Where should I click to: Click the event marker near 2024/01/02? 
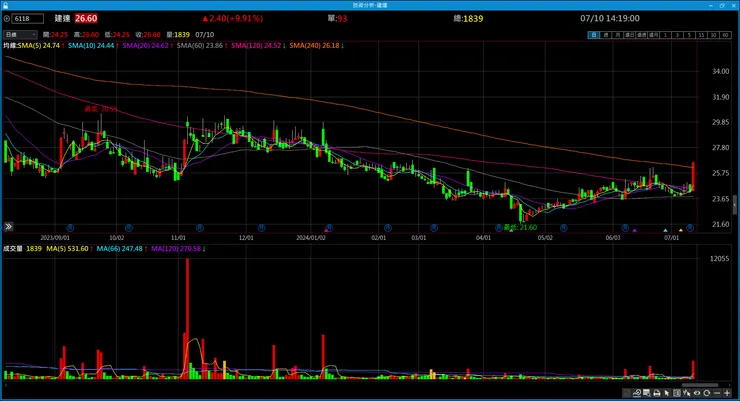click(x=329, y=228)
